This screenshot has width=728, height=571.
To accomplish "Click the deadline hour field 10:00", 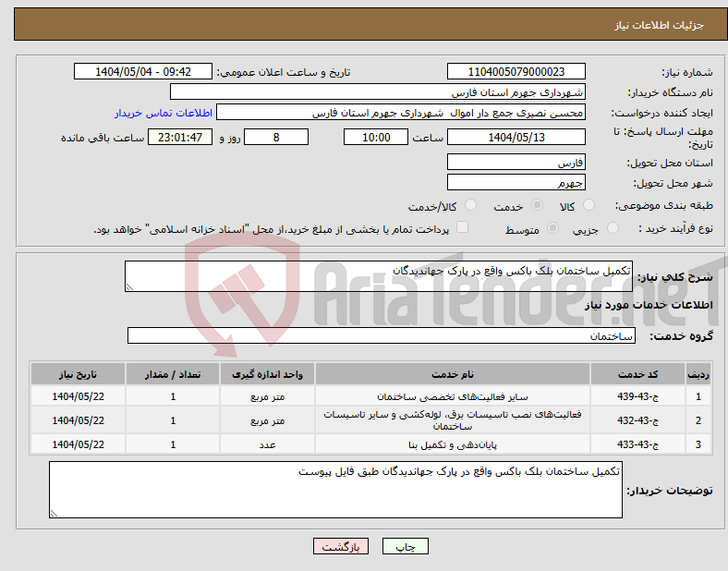I will point(376,138).
